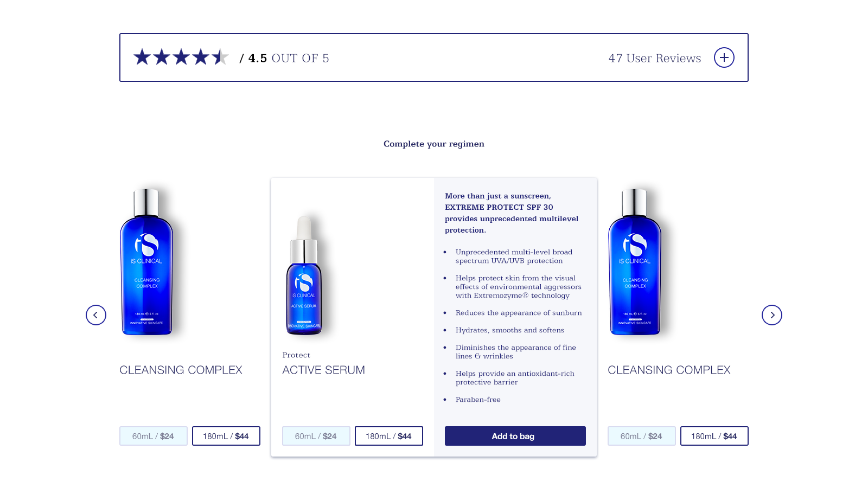Pick 60mL / $24 on right Cleansing Complex
868x488 pixels.
pyautogui.click(x=642, y=436)
